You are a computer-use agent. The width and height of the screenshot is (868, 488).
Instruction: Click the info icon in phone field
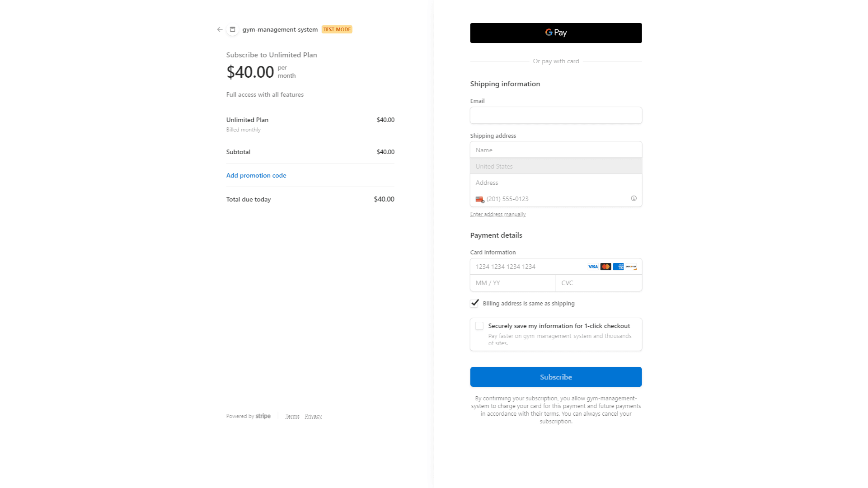[633, 198]
